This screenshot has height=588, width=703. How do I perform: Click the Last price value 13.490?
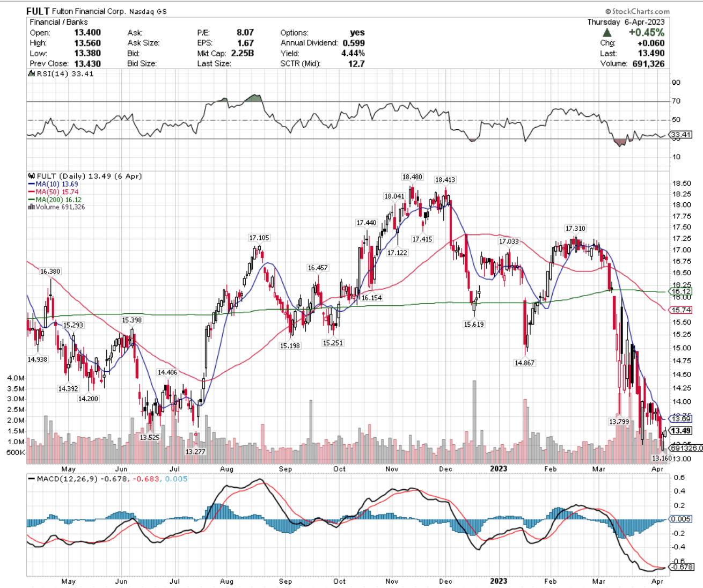pyautogui.click(x=651, y=53)
